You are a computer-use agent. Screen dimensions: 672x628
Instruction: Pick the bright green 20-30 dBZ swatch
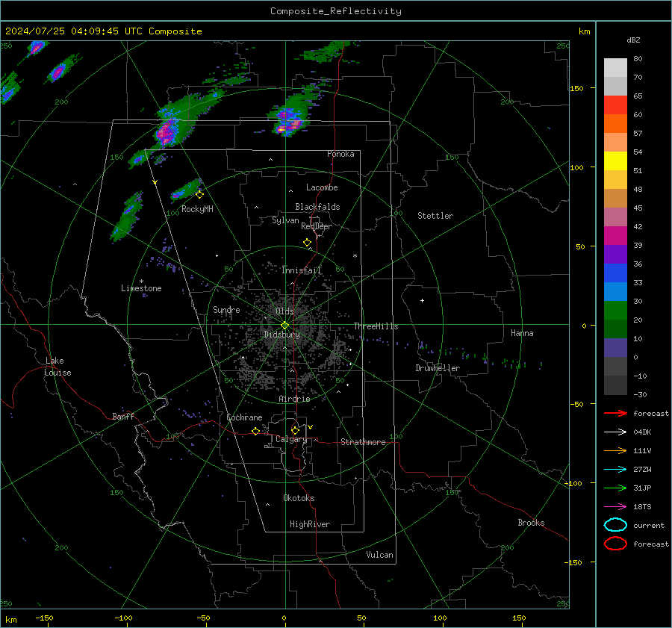point(615,311)
